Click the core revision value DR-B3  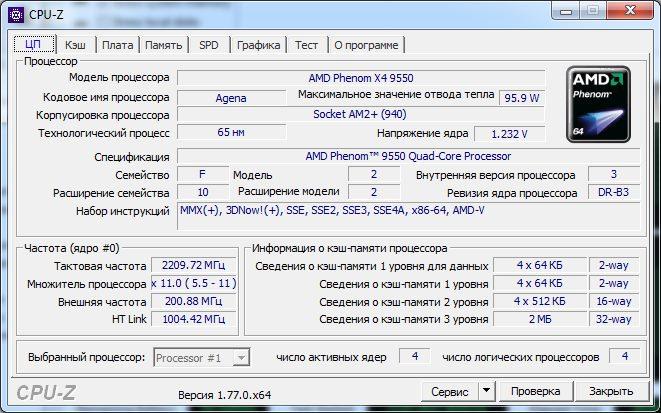pos(614,192)
